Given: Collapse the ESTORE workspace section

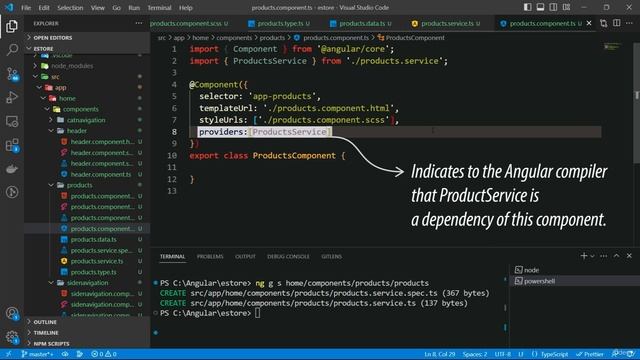Looking at the screenshot, I should [43, 49].
